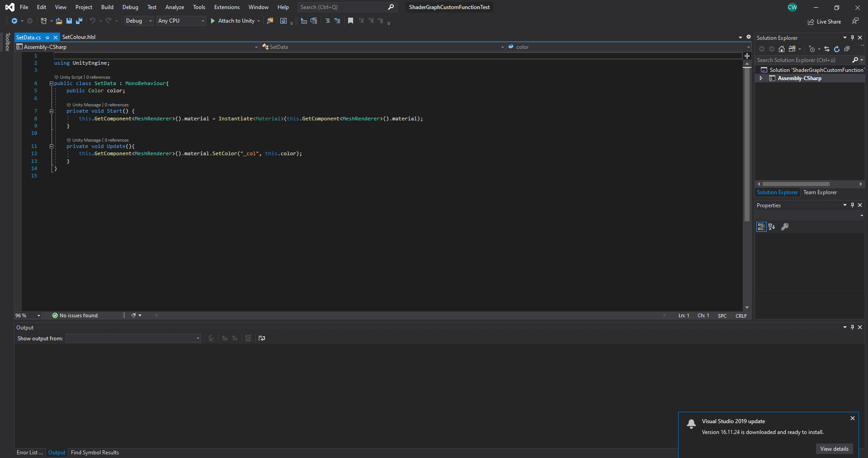This screenshot has width=868, height=458.
Task: Click the Home icon in Solution Explorer
Action: (x=782, y=49)
